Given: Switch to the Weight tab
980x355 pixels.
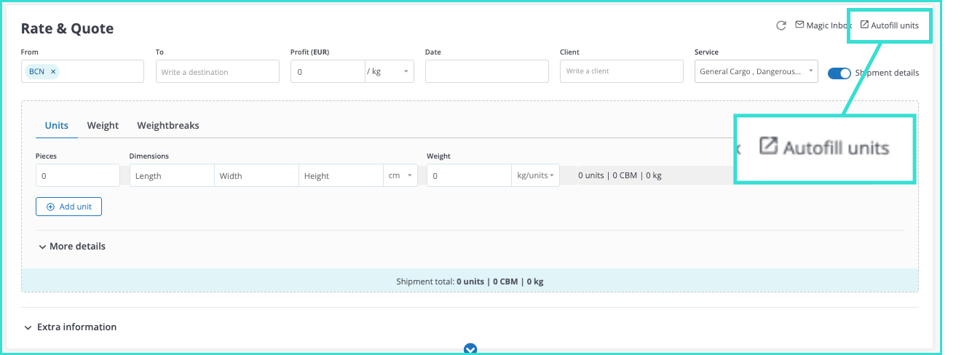Looking at the screenshot, I should pyautogui.click(x=103, y=125).
